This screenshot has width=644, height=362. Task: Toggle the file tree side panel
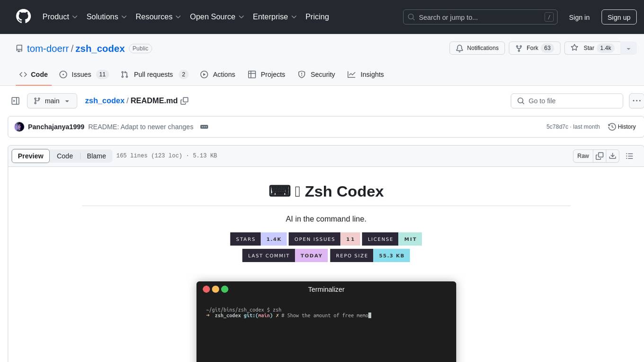coord(16,101)
